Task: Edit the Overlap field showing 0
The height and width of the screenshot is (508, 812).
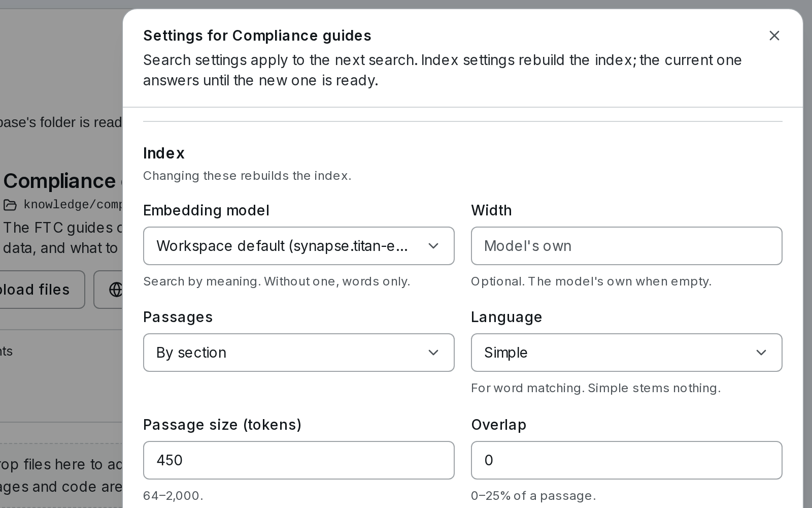Action: point(626,460)
